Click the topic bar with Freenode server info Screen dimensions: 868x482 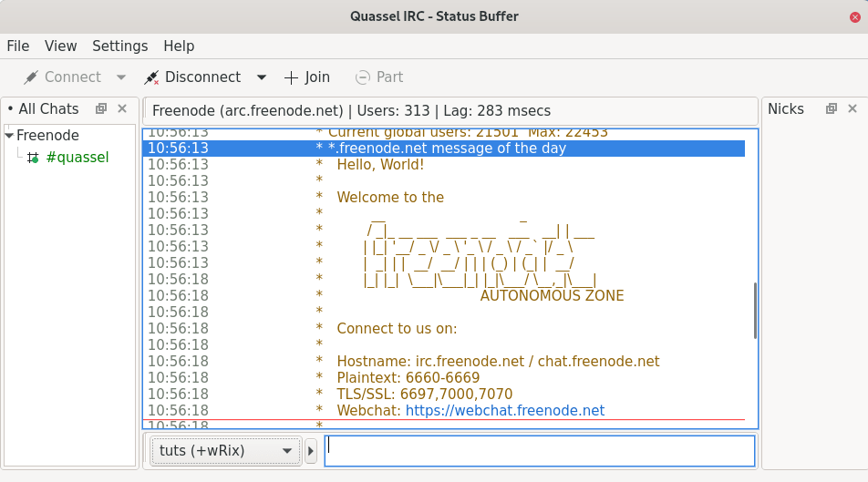450,110
